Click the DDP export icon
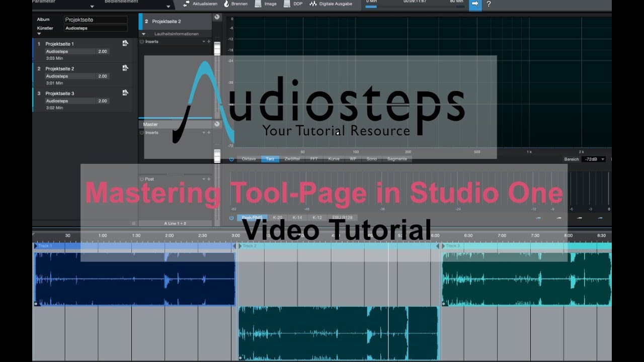Viewport: 644px width, 362px height. (287, 4)
